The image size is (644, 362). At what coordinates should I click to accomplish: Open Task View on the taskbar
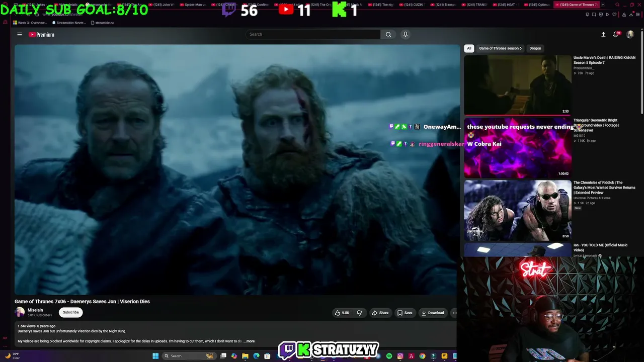223,356
